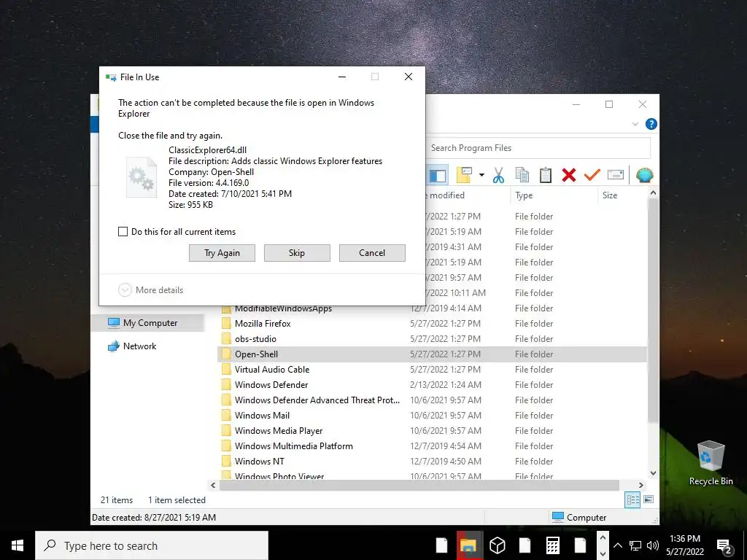Image resolution: width=747 pixels, height=560 pixels.
Task: Click the Search Program Files box
Action: click(x=538, y=148)
